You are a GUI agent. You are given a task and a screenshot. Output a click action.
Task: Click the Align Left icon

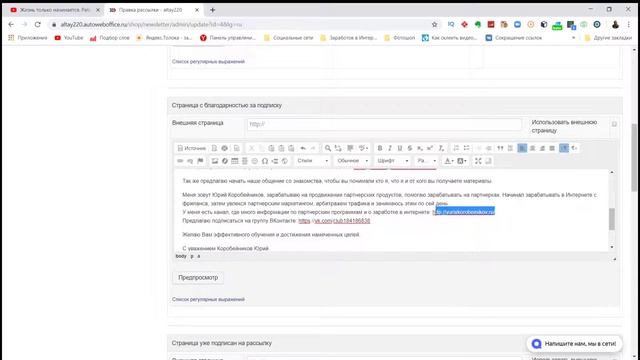click(522, 148)
